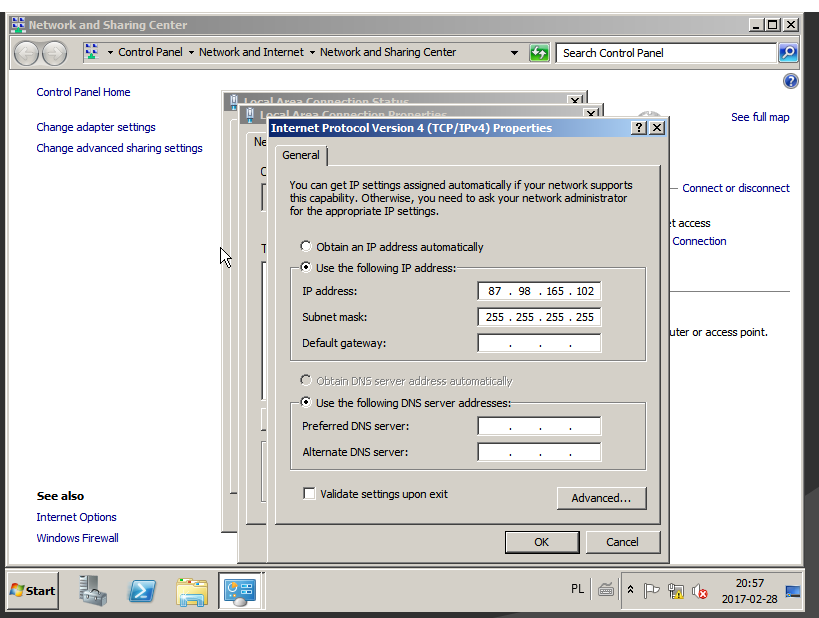Select the General tab
819x618 pixels.
click(x=301, y=155)
